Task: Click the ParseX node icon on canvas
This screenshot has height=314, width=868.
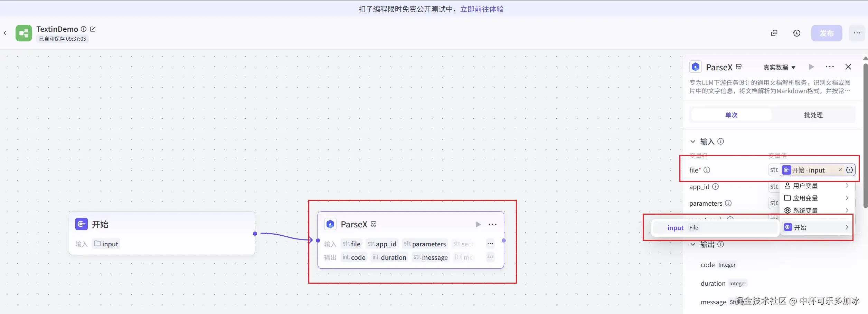Action: point(330,224)
